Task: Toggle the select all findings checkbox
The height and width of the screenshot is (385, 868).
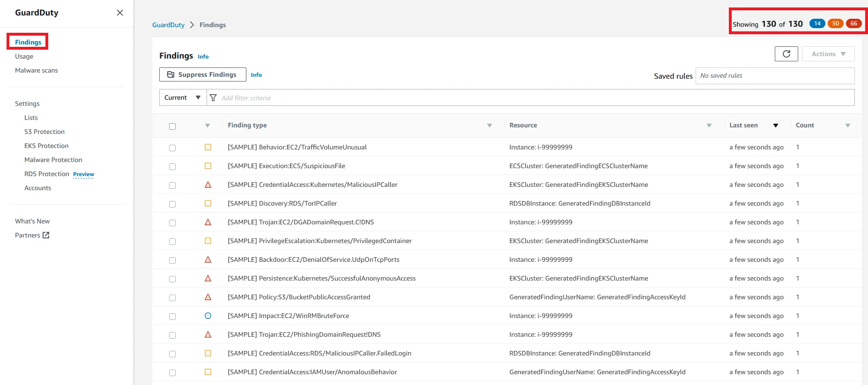Action: [172, 126]
